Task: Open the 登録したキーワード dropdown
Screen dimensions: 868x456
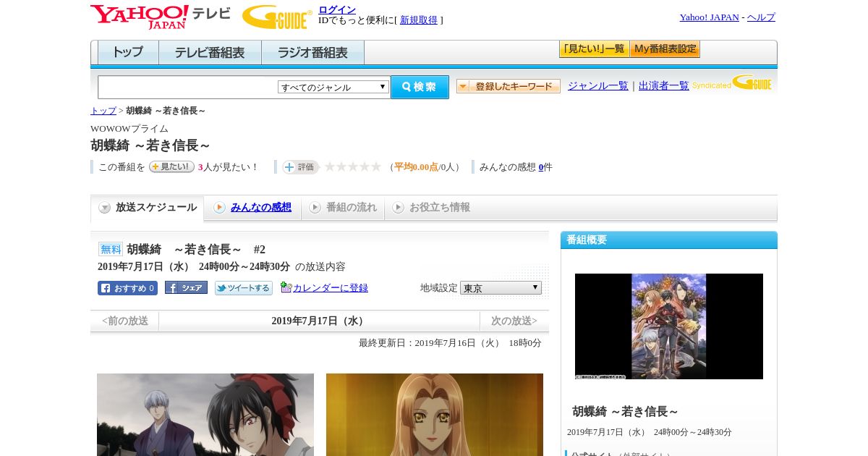Action: 509,86
